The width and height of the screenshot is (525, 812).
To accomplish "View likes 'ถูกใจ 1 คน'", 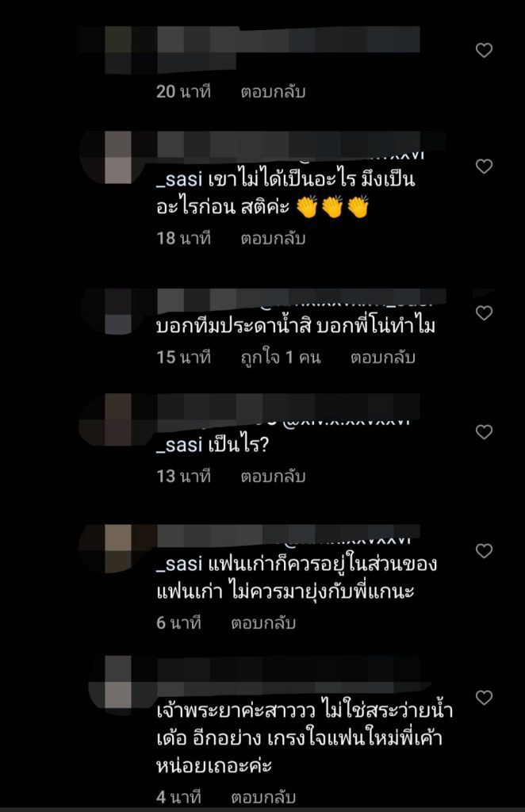I will [x=281, y=358].
